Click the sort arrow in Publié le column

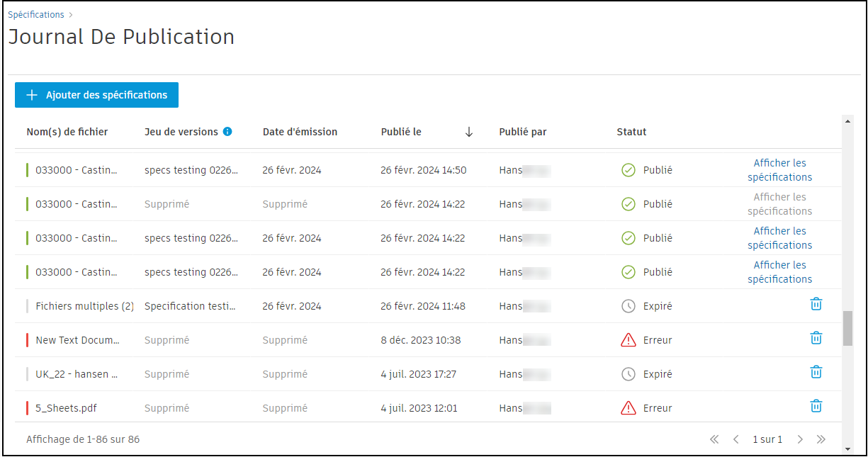468,132
